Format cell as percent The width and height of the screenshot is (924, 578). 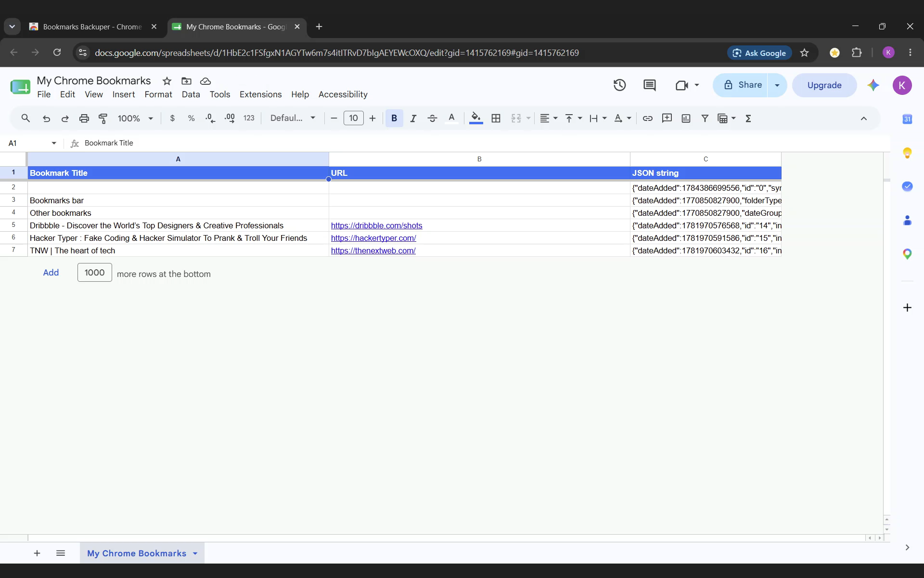[x=191, y=118]
